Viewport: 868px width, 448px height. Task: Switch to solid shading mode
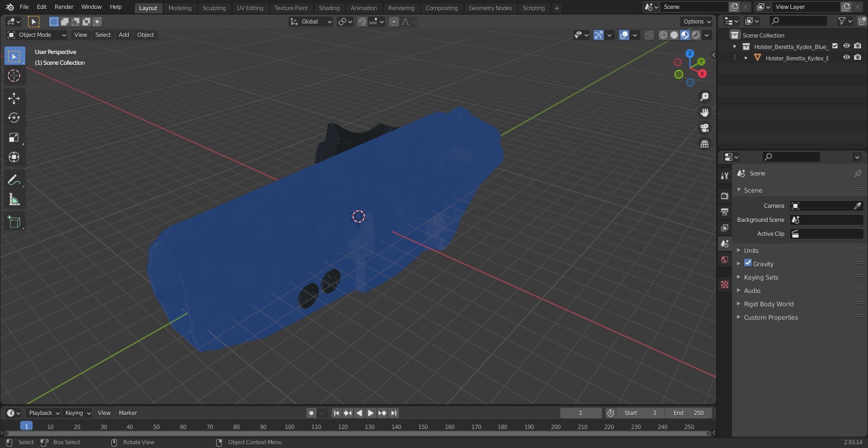[x=674, y=35]
